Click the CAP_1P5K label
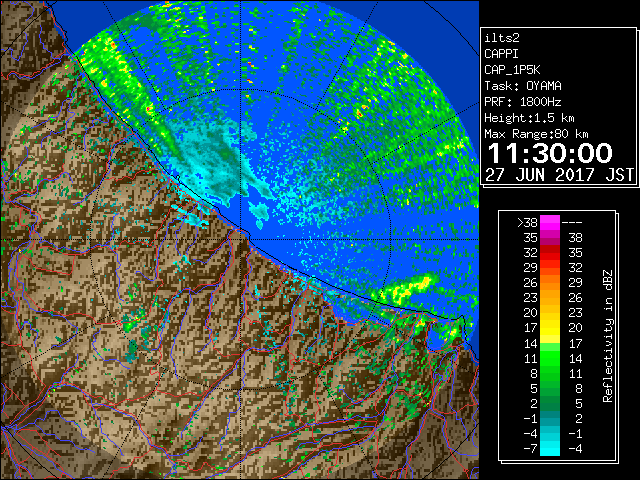This screenshot has width=640, height=480. point(512,70)
